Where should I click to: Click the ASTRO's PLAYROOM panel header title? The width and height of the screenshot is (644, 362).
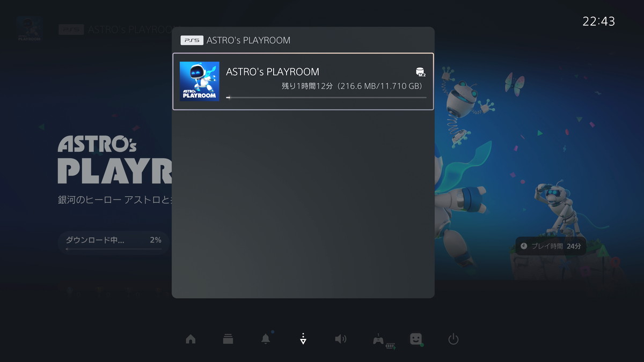click(x=248, y=40)
